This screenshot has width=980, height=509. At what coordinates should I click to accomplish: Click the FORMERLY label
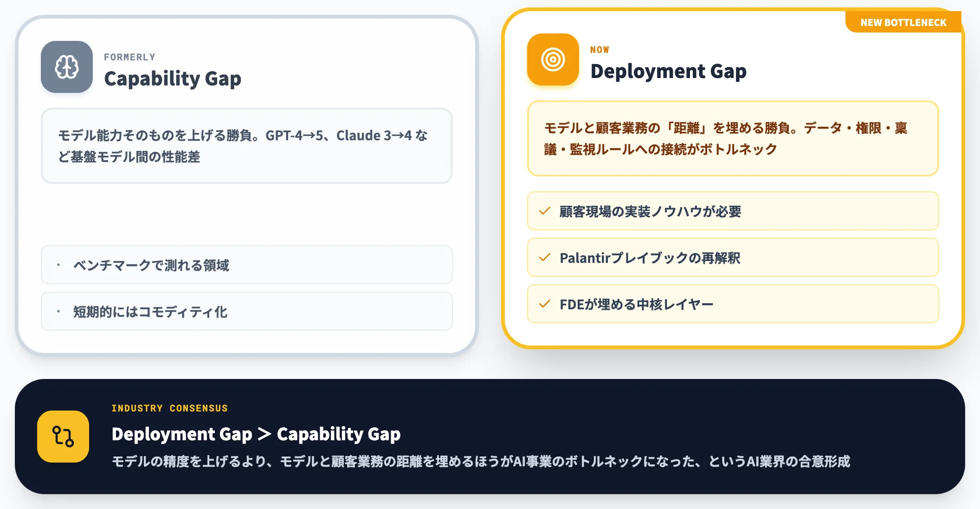[129, 57]
